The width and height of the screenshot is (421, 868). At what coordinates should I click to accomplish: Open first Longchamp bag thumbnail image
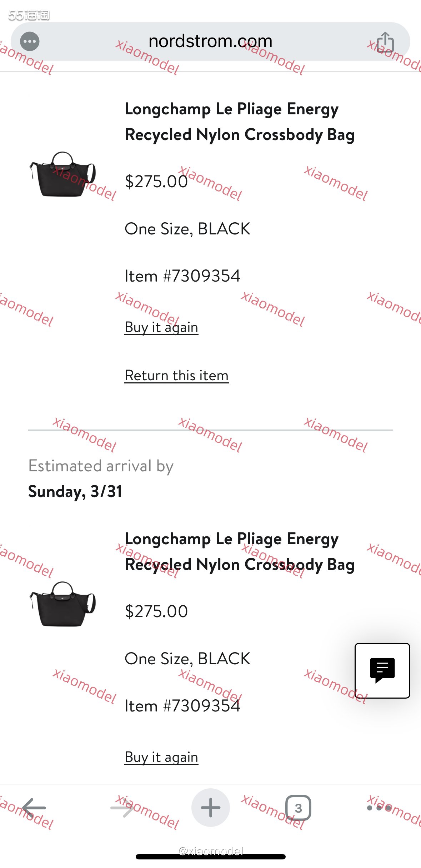coord(63,174)
